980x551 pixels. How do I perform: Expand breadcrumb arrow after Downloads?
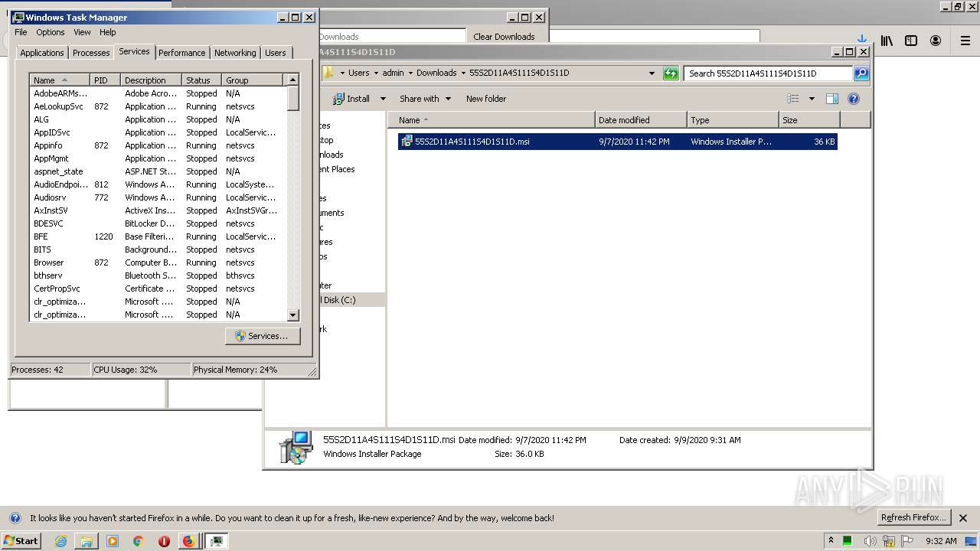click(462, 73)
